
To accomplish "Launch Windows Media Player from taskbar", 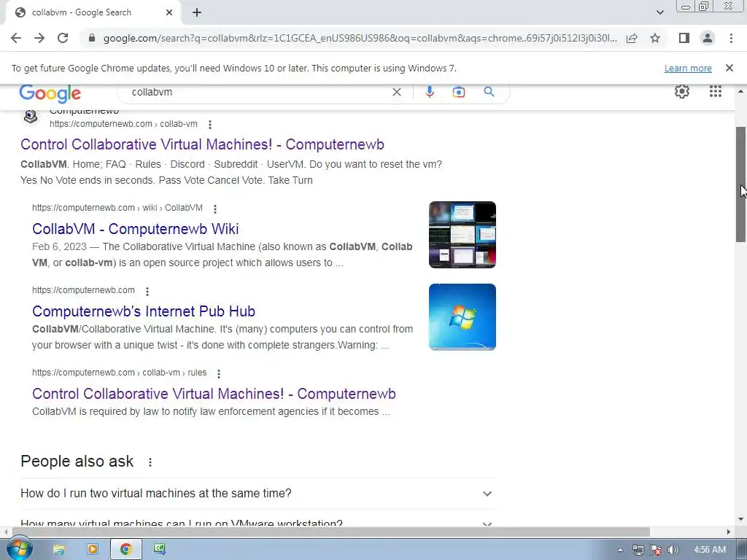I will tap(93, 550).
